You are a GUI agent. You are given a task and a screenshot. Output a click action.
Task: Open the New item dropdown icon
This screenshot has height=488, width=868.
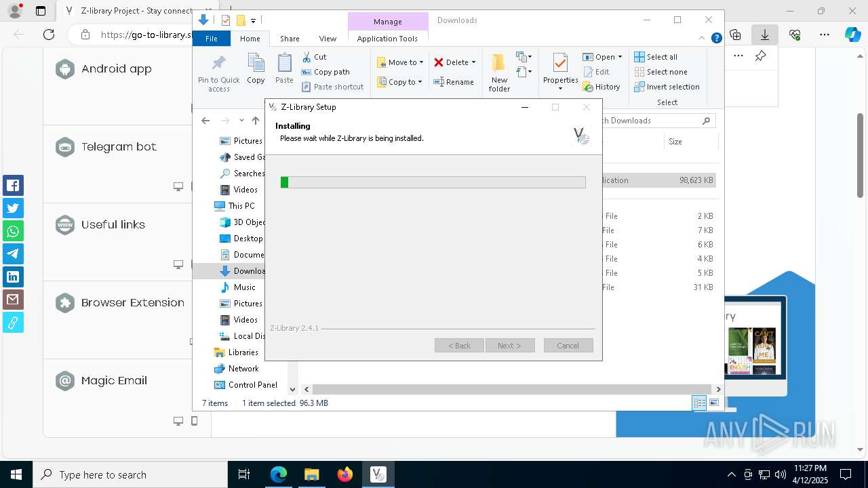pos(524,57)
